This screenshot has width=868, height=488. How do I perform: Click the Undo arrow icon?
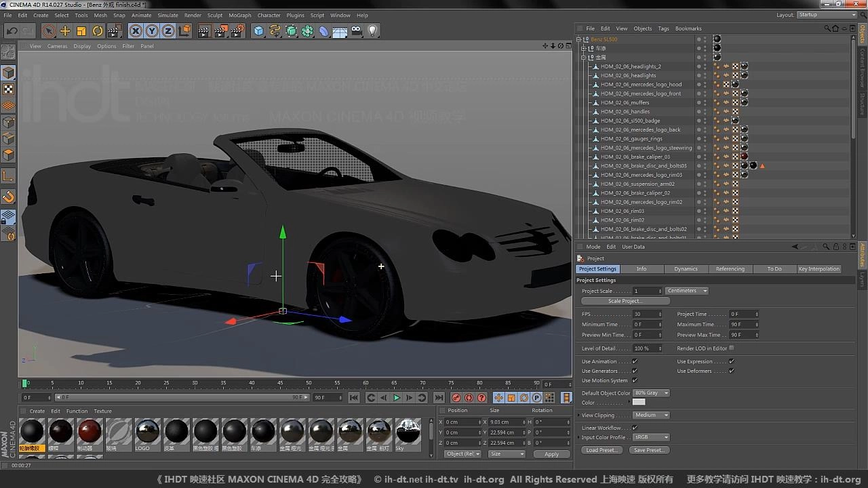pos(12,31)
